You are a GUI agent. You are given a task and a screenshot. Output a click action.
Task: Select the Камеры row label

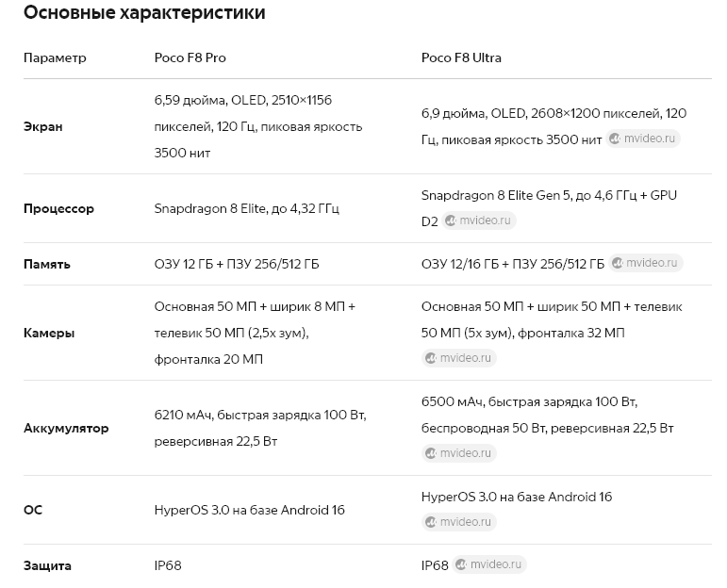click(x=49, y=333)
